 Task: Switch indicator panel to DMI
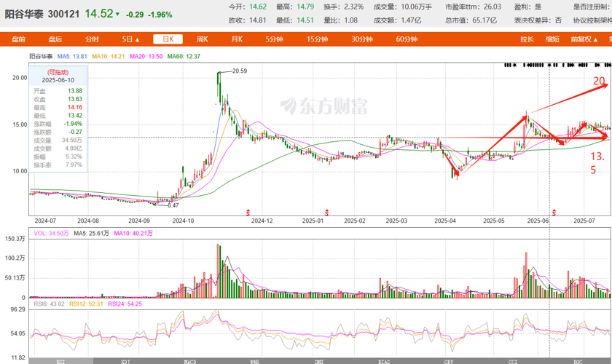coord(319,361)
